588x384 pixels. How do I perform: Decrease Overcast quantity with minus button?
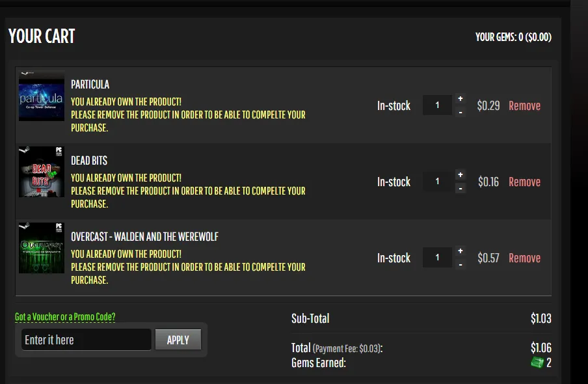[x=461, y=264]
